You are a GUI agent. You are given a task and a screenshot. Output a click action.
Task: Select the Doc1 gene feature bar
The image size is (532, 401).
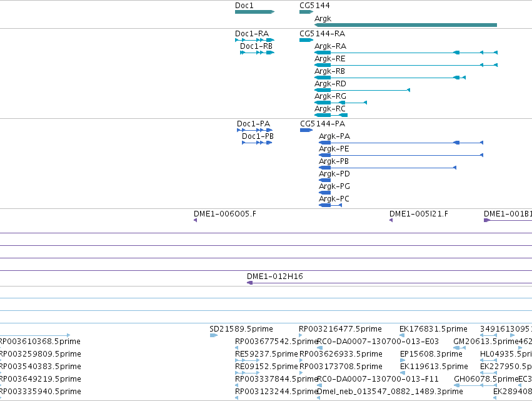[x=254, y=12]
